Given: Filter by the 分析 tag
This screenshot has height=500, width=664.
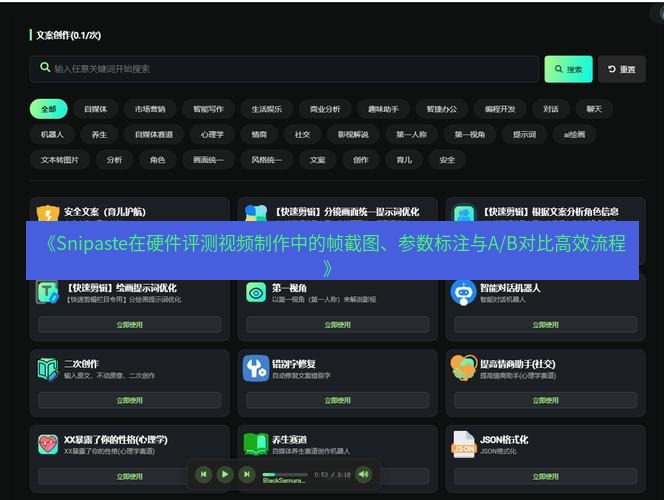Looking at the screenshot, I should tap(114, 160).
